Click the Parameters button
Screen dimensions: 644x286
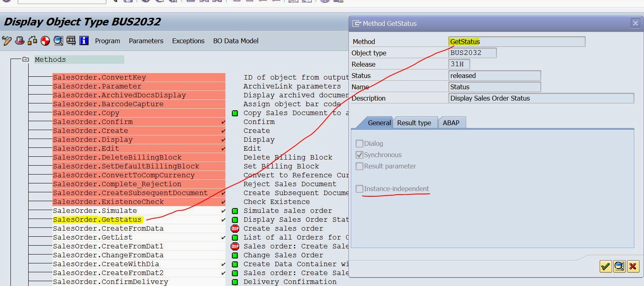(x=146, y=41)
